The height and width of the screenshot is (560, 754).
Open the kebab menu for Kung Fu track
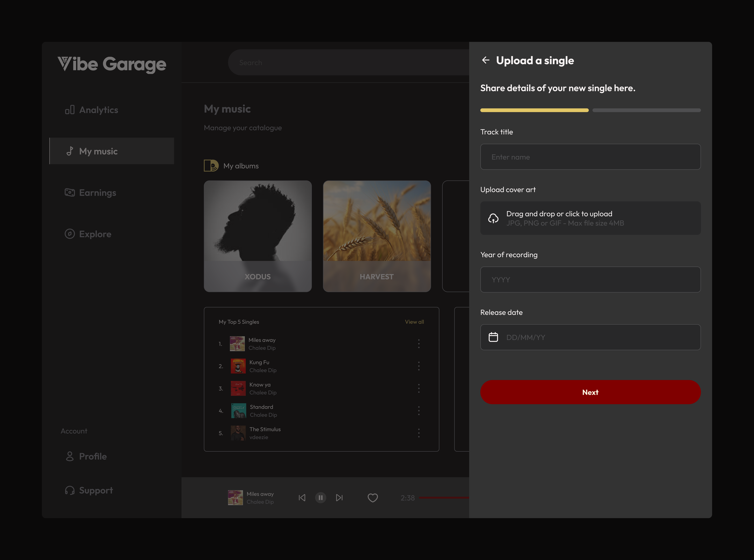[x=419, y=366]
